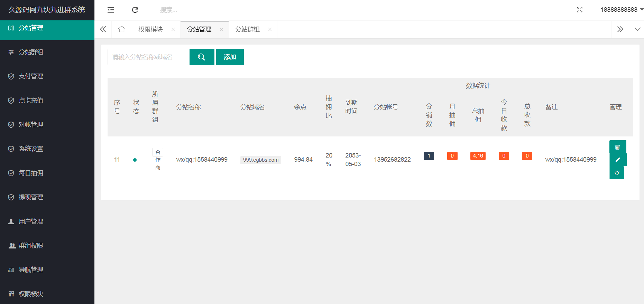Open the tab options dropdown arrow
This screenshot has width=644, height=304.
coord(637,29)
